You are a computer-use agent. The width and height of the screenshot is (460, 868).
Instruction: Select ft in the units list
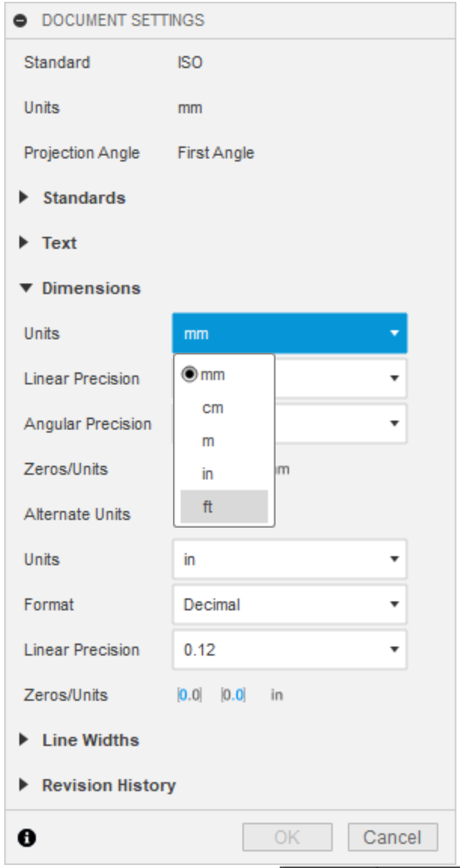(207, 507)
